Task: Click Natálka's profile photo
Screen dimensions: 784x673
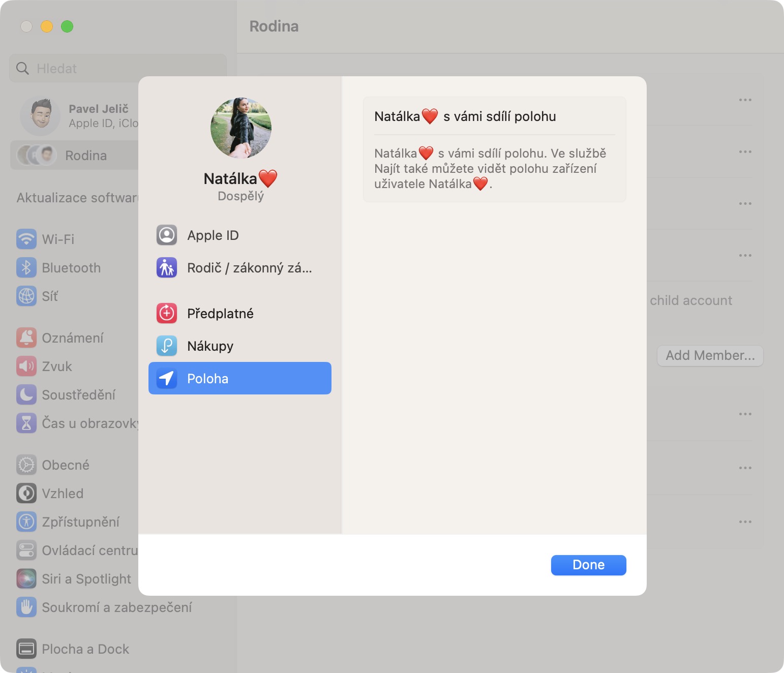Action: pos(241,128)
